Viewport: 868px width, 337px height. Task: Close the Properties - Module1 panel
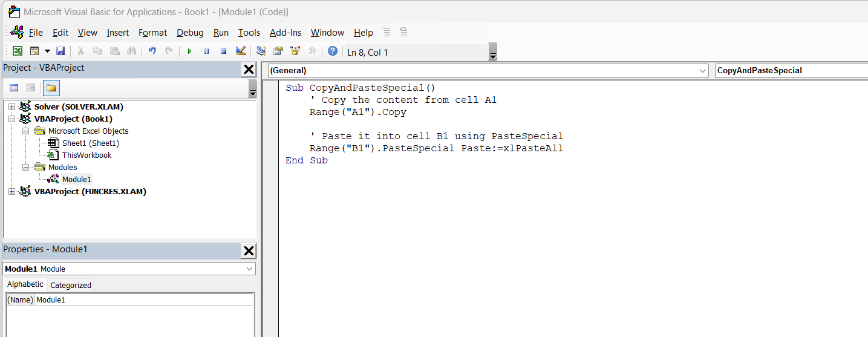tap(249, 250)
